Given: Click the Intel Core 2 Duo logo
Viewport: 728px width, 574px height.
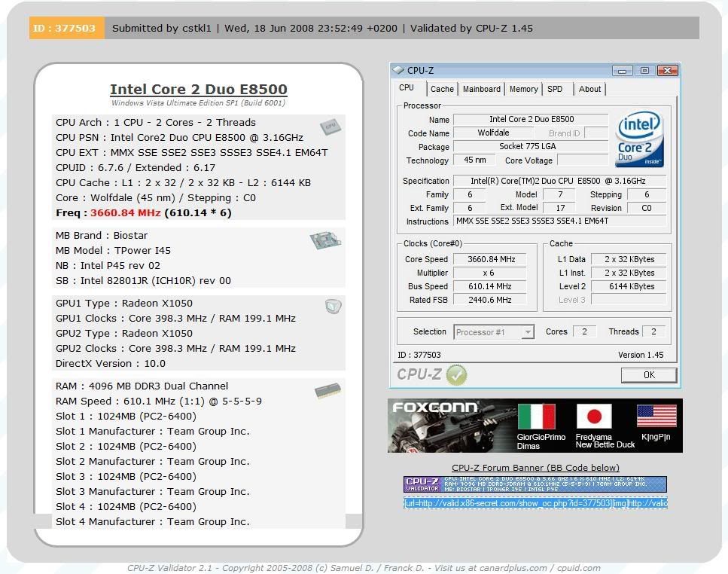Looking at the screenshot, I should tap(639, 139).
